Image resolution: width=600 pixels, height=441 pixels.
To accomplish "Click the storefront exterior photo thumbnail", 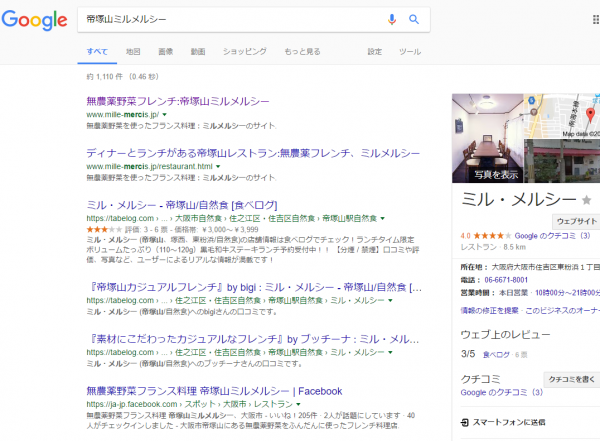I will pos(562,161).
